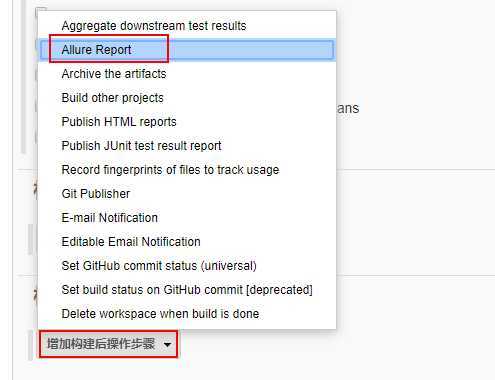Click the Git Publisher entry
Screen dimensions: 495x380
point(187,194)
